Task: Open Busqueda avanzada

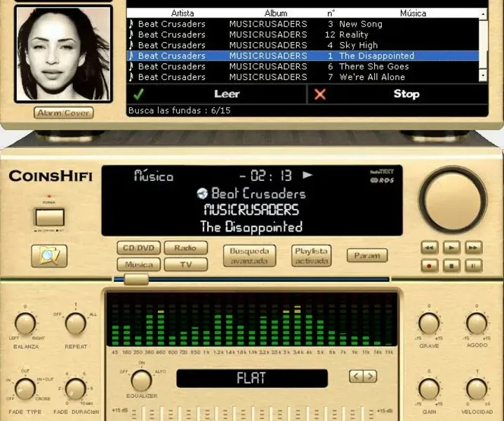Action: (x=249, y=256)
